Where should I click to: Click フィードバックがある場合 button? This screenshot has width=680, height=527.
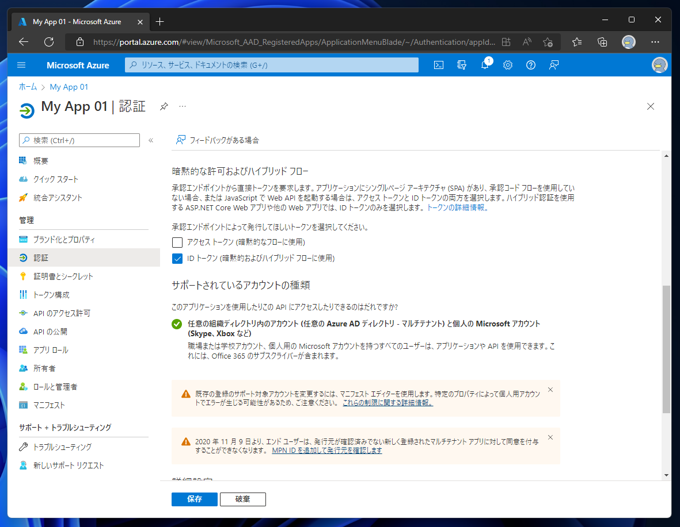(x=217, y=140)
